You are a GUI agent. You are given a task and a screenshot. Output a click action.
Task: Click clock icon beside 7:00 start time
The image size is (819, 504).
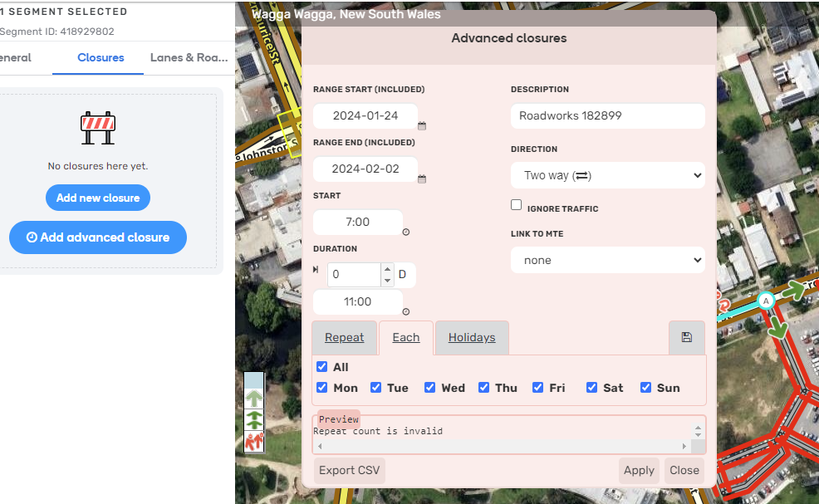point(406,232)
